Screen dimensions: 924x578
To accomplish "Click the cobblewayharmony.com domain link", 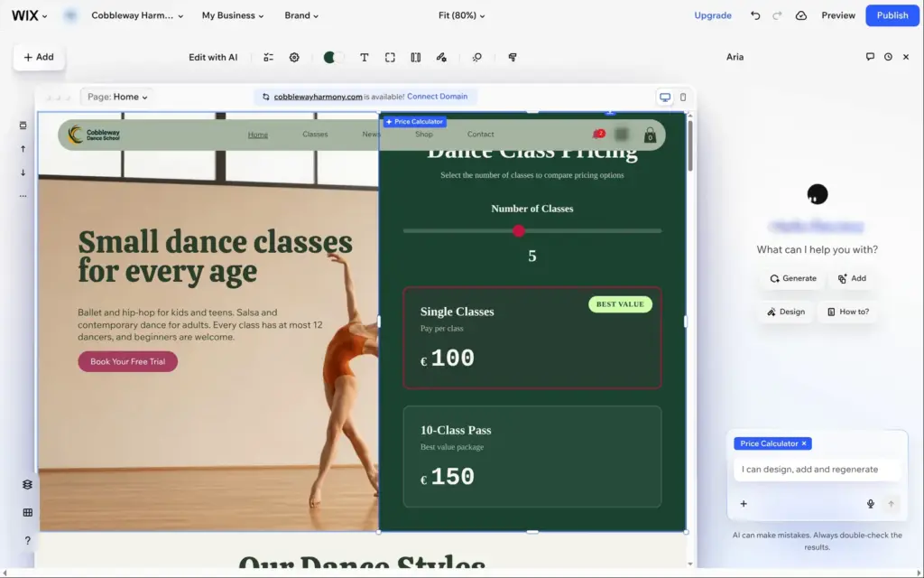I will coord(318,97).
